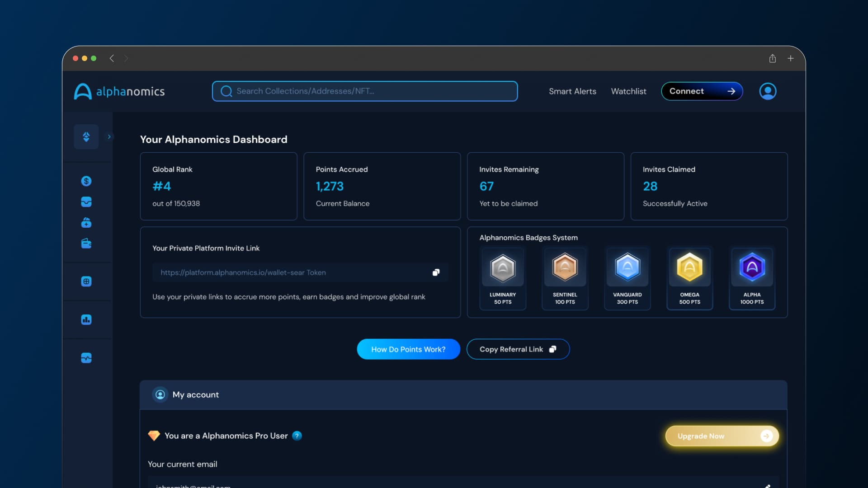Expand the sidebar chevron arrow

coord(109,136)
